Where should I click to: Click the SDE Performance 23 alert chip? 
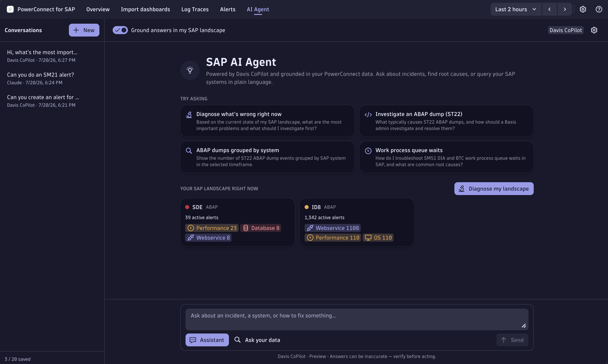pyautogui.click(x=212, y=228)
